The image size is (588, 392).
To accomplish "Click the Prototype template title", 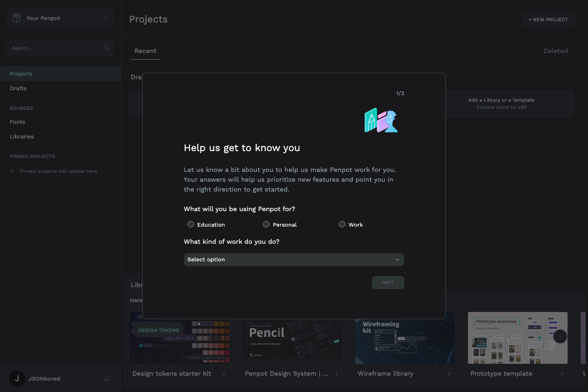I will (x=501, y=374).
